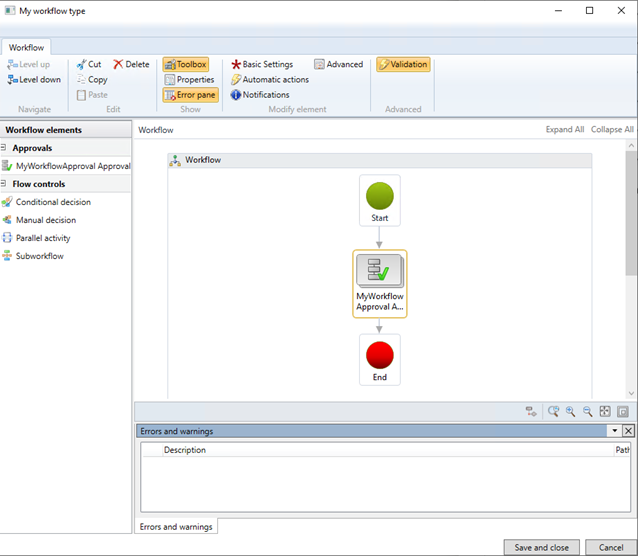Click the zoom in magnifier icon
Image resolution: width=638 pixels, height=556 pixels.
(570, 411)
